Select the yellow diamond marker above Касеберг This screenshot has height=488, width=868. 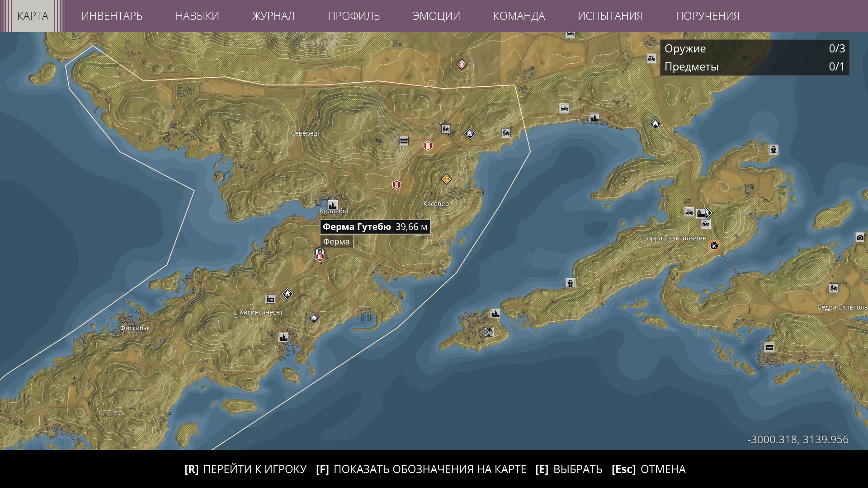tap(446, 179)
